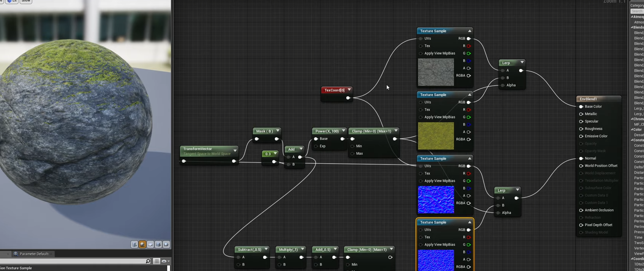644x271 pixels.
Task: Select the Add(,0.5) node header
Action: click(325, 249)
